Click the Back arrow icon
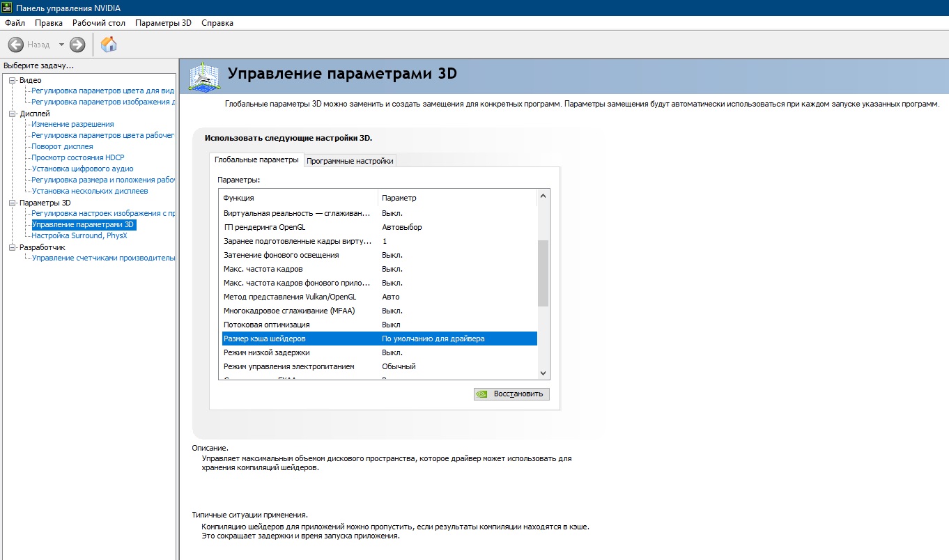The image size is (949, 560). (16, 45)
